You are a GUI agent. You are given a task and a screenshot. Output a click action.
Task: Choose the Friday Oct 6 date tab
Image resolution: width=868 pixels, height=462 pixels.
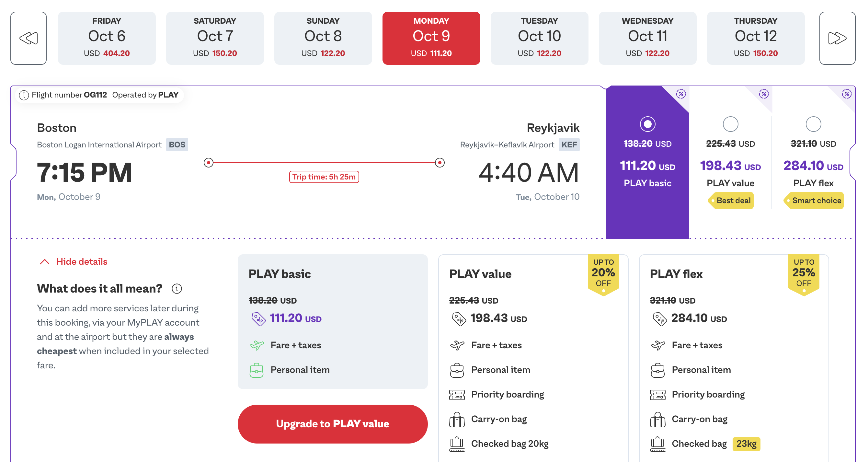coord(107,38)
